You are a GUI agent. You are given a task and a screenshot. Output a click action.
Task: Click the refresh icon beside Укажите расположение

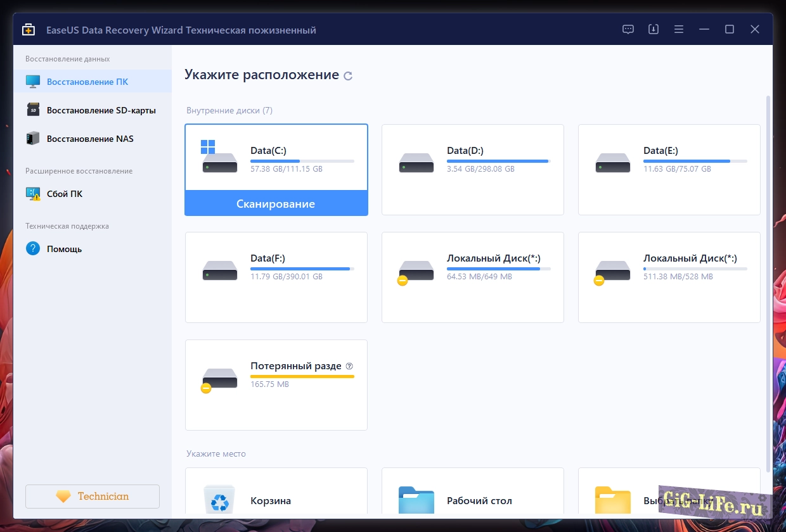point(348,76)
